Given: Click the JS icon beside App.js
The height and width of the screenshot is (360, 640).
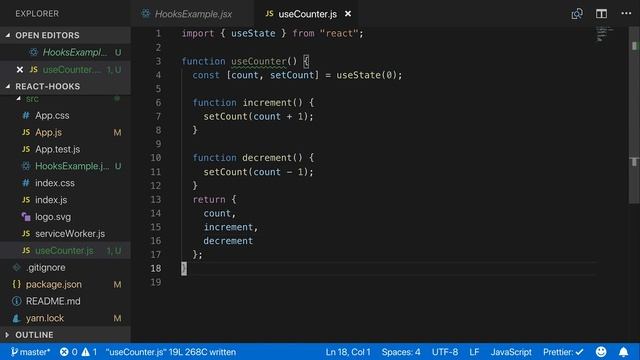Looking at the screenshot, I should tap(26, 132).
